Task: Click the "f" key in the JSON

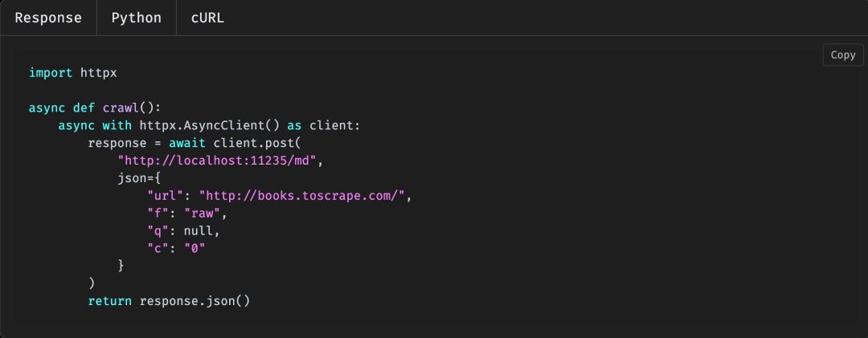Action: click(158, 214)
